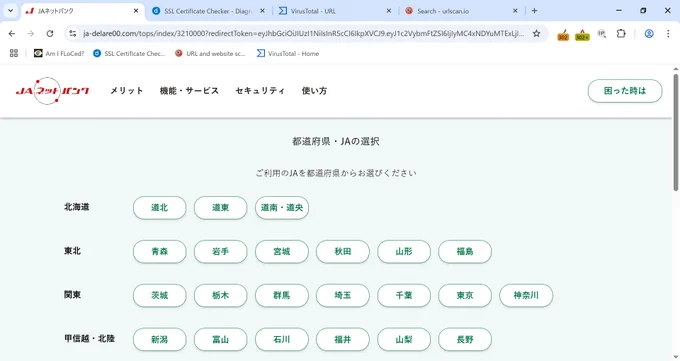Open the URL and website sc... bookmark

click(x=210, y=53)
